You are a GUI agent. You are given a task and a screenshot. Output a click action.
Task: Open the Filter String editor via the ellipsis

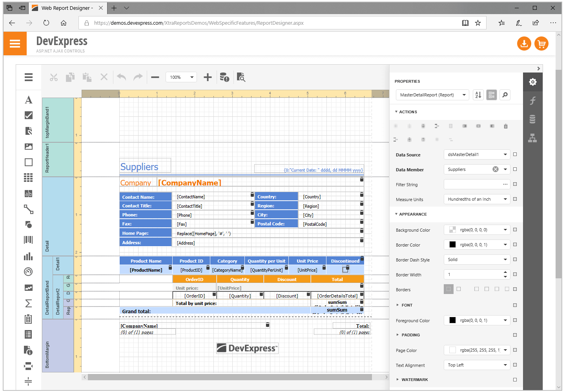[x=505, y=184]
